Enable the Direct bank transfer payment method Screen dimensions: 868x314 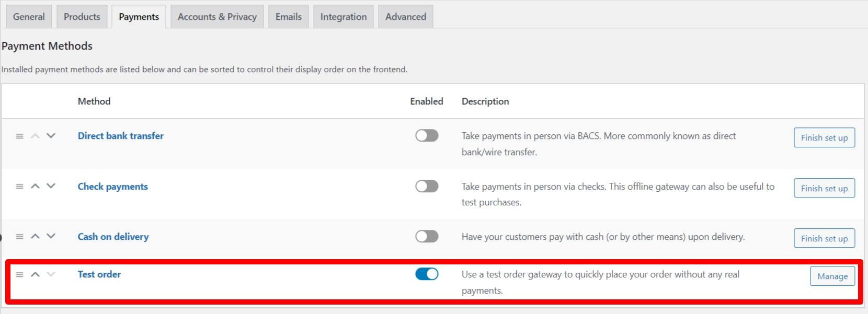point(427,135)
